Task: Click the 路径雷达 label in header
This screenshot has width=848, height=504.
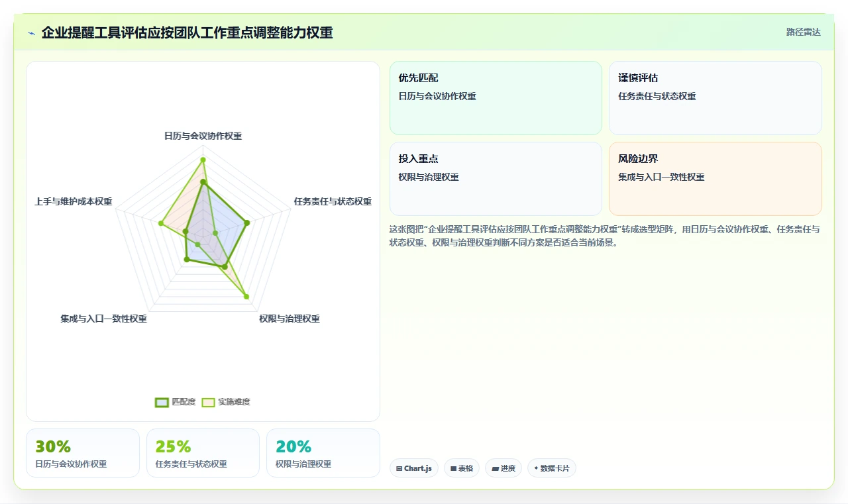Action: 804,32
